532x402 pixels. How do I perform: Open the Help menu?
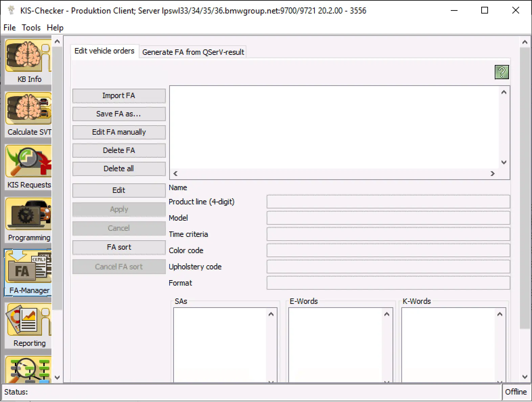click(x=55, y=28)
